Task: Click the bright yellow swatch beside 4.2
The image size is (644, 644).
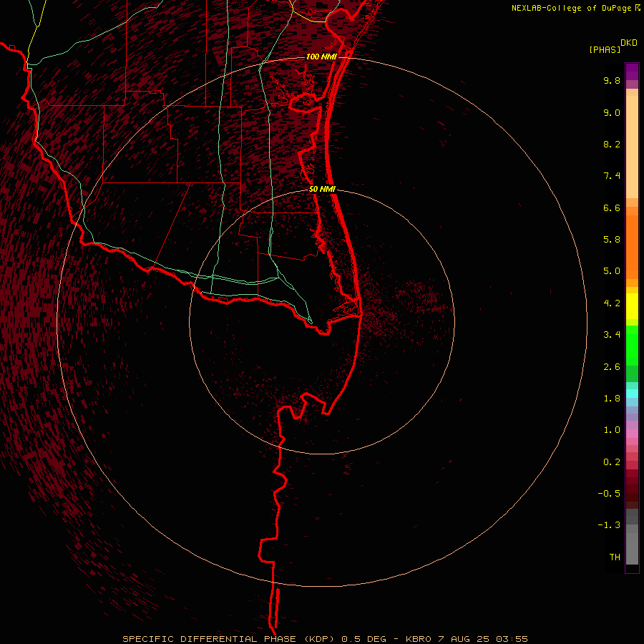Action: 632,306
